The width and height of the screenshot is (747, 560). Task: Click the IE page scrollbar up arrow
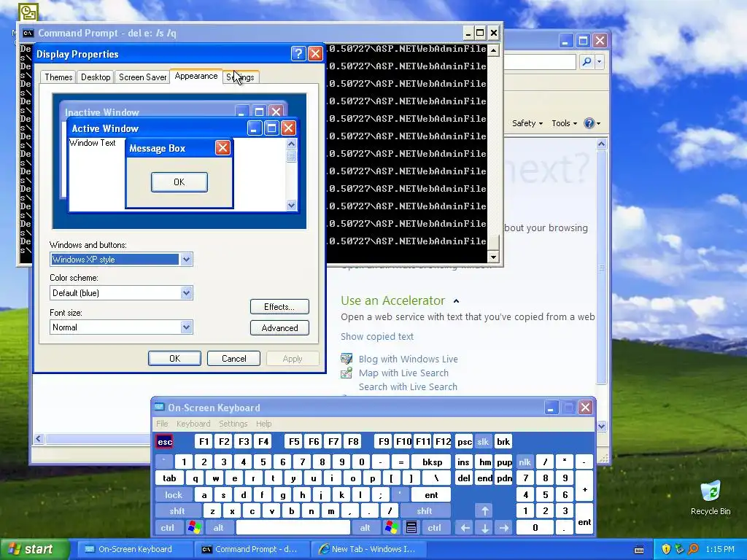(x=601, y=144)
